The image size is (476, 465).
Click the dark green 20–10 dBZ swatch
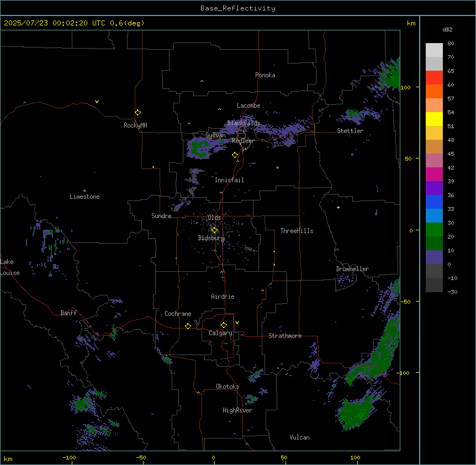434,244
